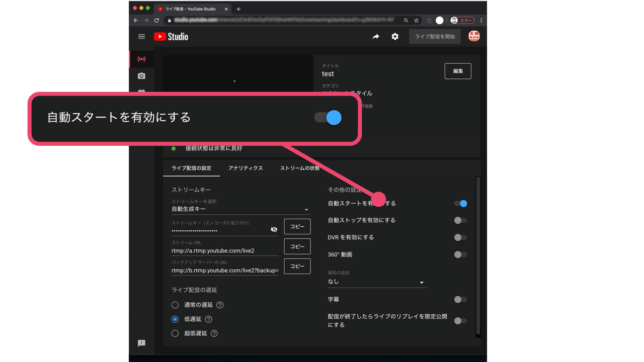Copy the stream URL with its コピー button
This screenshot has height=362, width=644.
point(297,246)
